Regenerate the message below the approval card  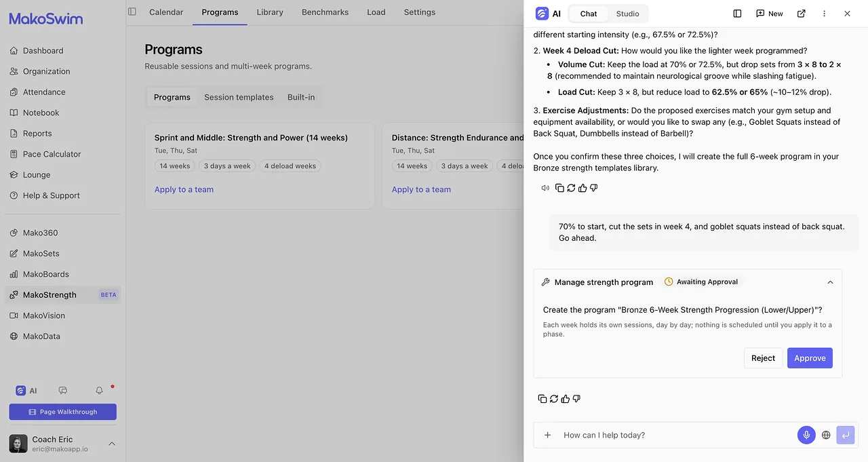pyautogui.click(x=554, y=399)
